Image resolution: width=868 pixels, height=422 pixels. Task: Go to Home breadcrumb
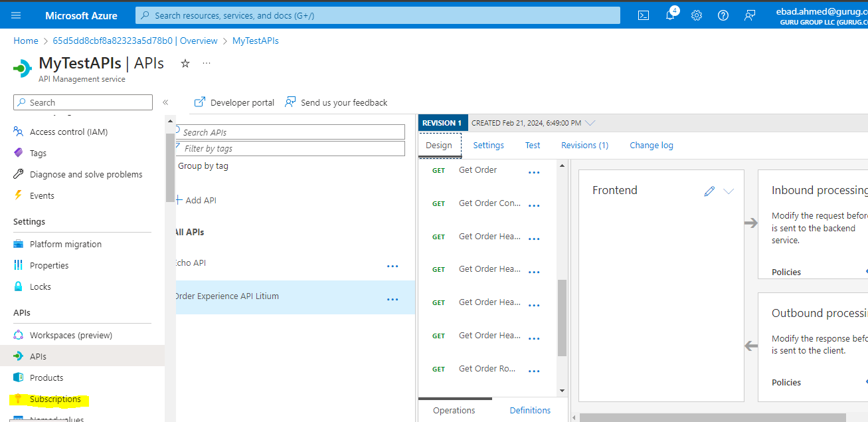click(26, 41)
